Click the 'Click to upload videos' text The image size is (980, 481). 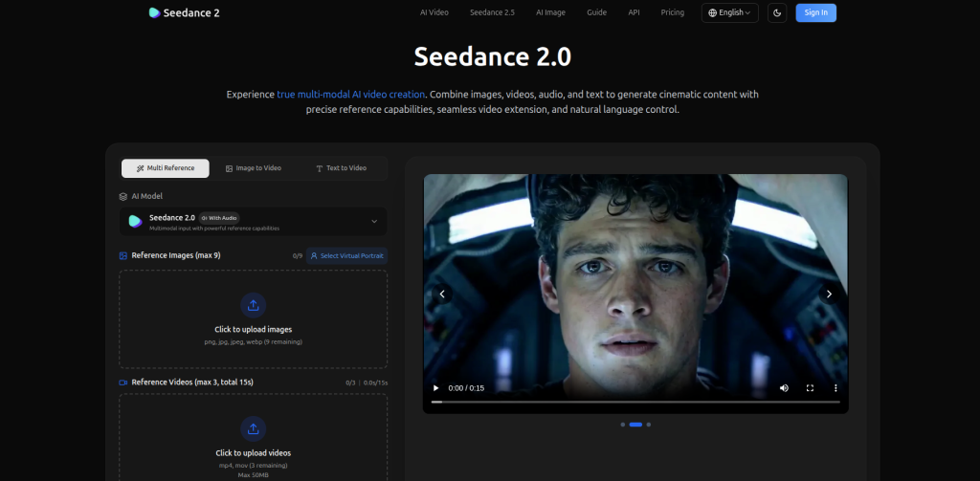[253, 453]
